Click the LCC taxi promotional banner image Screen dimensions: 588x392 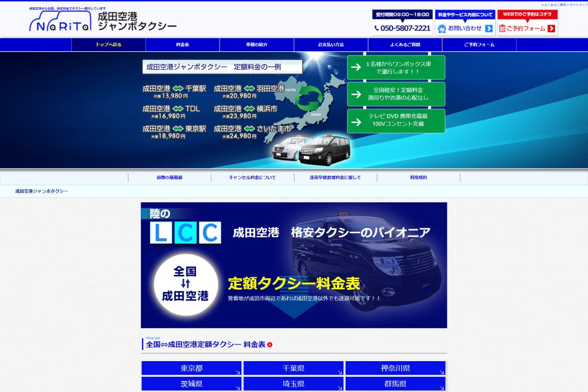pyautogui.click(x=294, y=265)
